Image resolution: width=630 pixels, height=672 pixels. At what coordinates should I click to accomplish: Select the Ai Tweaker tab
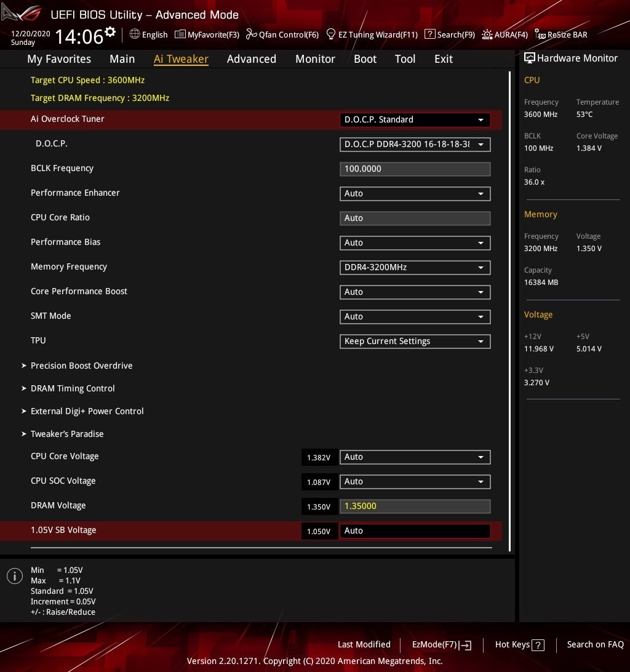point(181,59)
